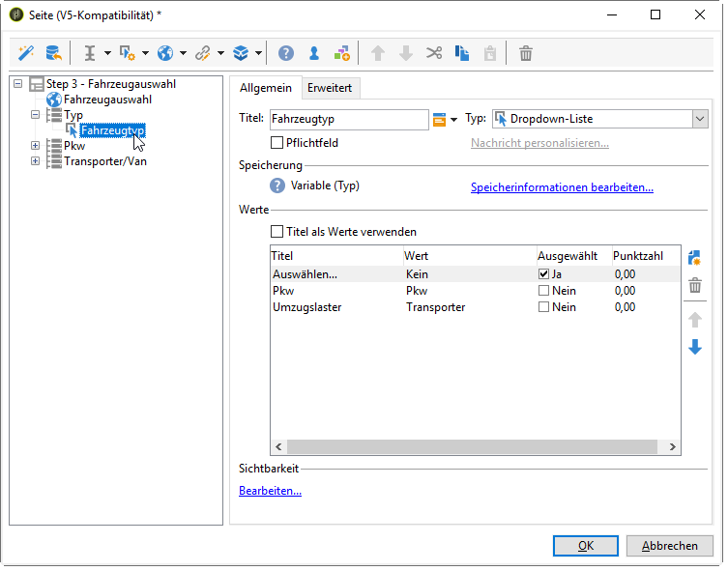Expand the Transporter/Van tree node
Image resolution: width=728 pixels, height=571 pixels.
click(35, 161)
